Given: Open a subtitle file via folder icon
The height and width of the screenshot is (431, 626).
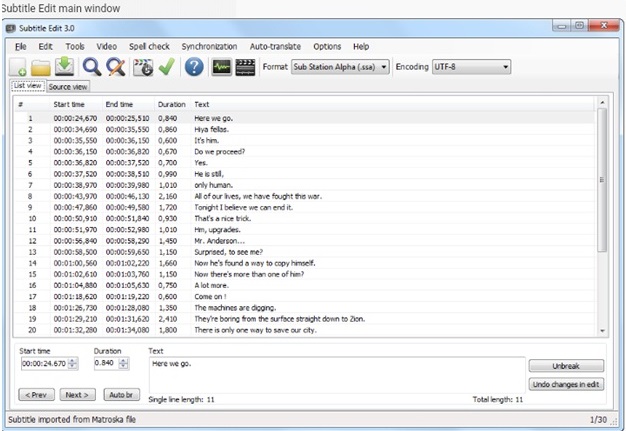Looking at the screenshot, I should point(41,67).
